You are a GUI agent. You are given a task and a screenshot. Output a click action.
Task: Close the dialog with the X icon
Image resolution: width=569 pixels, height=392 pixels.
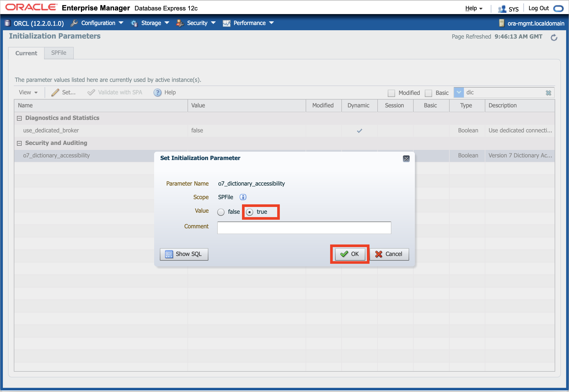click(406, 158)
